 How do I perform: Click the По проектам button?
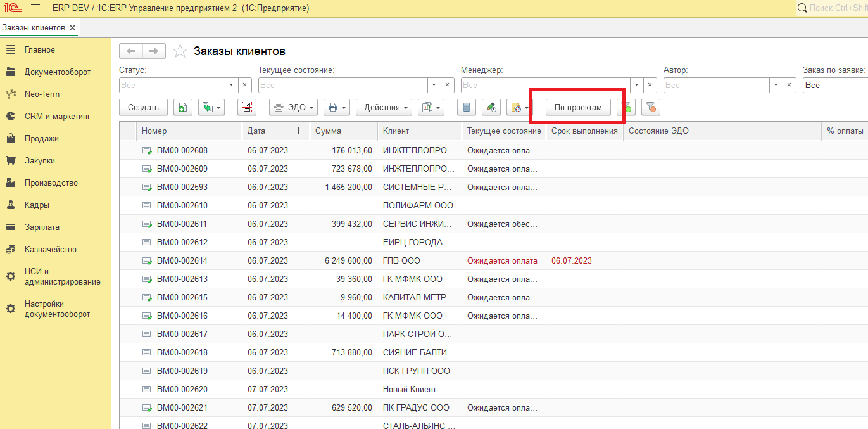tap(578, 108)
